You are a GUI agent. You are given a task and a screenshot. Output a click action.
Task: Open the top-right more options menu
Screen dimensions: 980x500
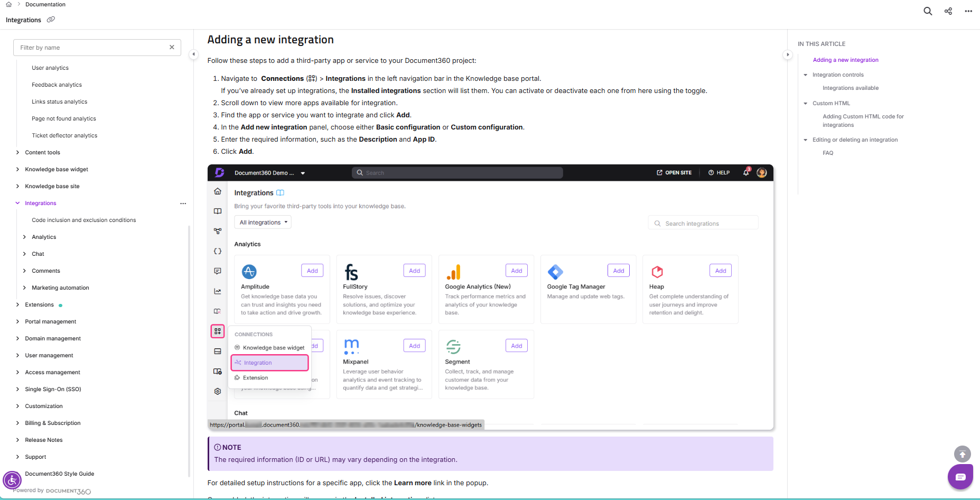tap(968, 11)
